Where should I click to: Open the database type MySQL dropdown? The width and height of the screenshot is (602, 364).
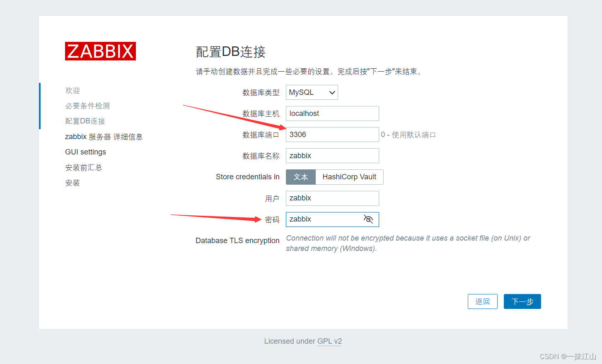(x=312, y=92)
